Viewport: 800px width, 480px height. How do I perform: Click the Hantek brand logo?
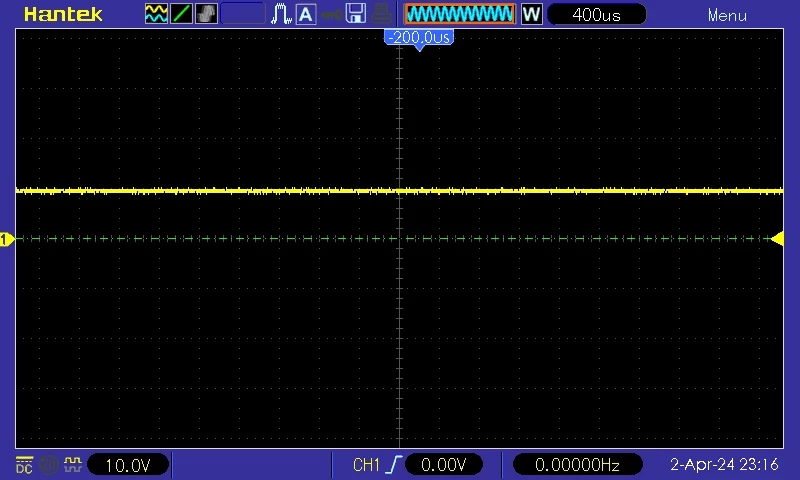(x=63, y=14)
